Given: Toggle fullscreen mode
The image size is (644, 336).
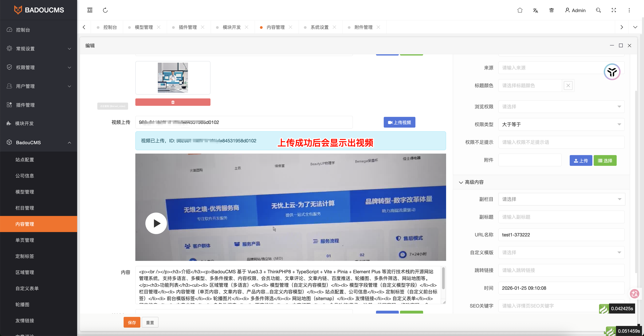Looking at the screenshot, I should [x=614, y=10].
